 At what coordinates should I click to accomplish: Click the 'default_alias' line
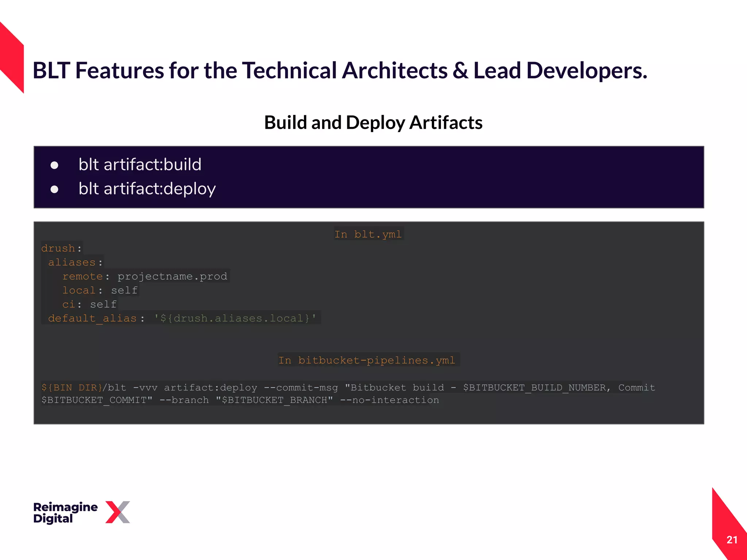pyautogui.click(x=182, y=318)
